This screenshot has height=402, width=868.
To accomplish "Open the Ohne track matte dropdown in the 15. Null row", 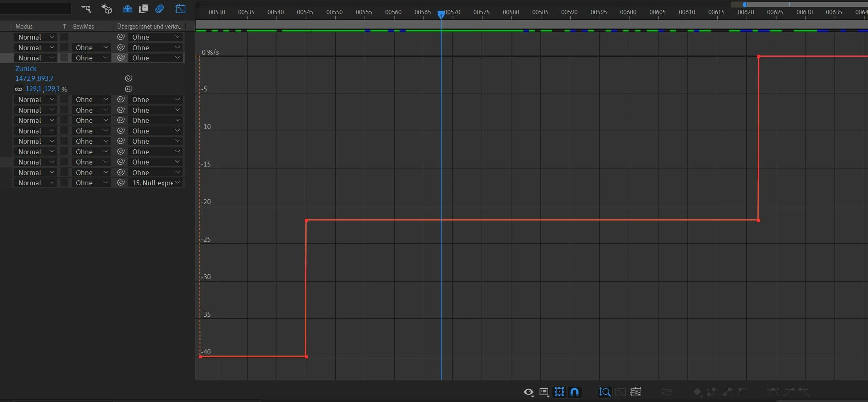I will tap(91, 183).
